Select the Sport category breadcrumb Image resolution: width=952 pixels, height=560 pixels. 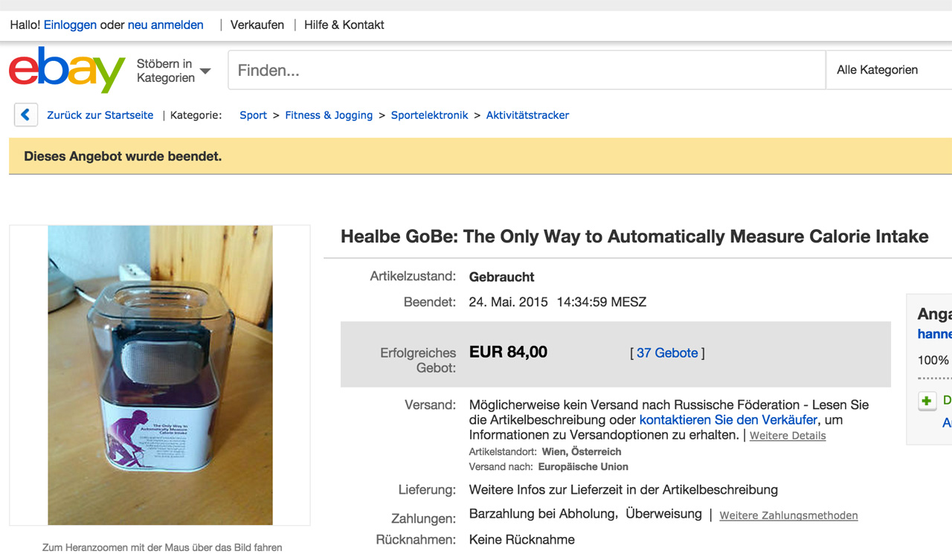(253, 115)
